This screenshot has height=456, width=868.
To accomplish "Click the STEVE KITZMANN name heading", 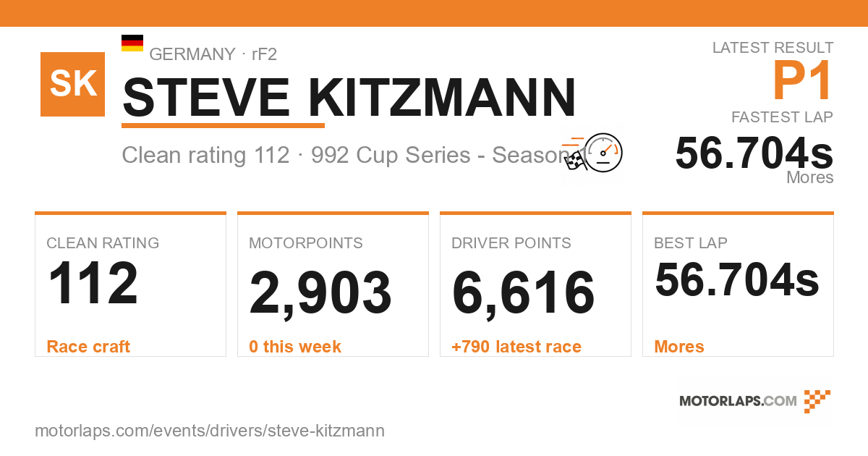I will [349, 97].
